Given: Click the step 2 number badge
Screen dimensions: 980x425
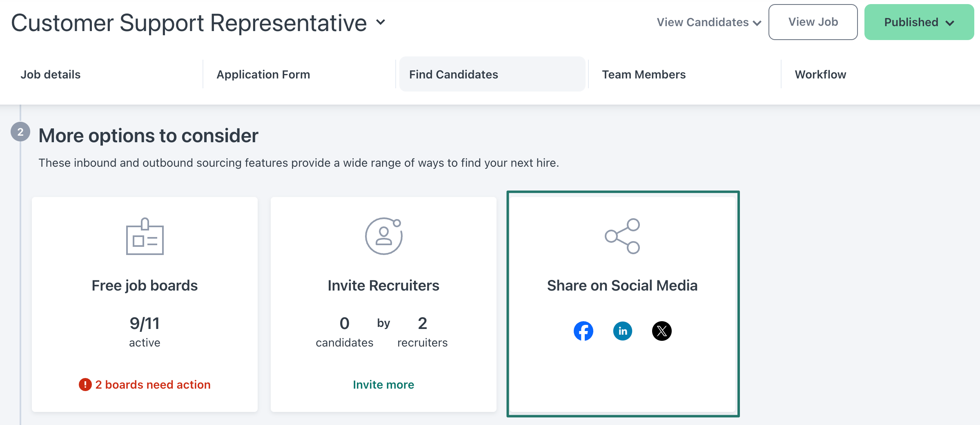Looking at the screenshot, I should pyautogui.click(x=20, y=132).
